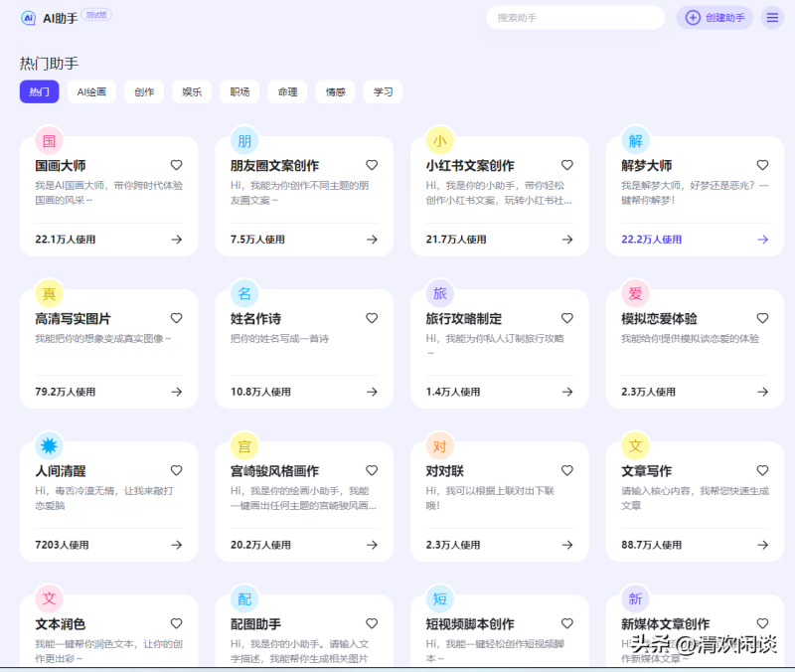The image size is (795, 672).
Task: Open 国画大师 via its arrow icon
Action: 177,240
